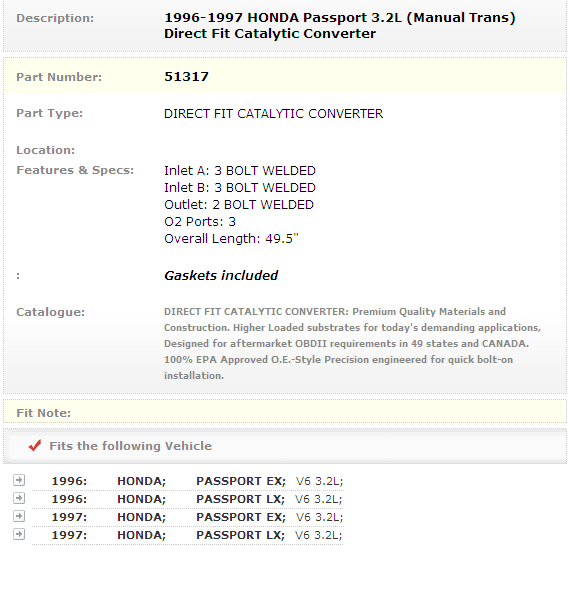The image size is (570, 592).
Task: Click DIRECT FIT CATALYTIC CONVERTER part type
Action: pyautogui.click(x=274, y=114)
